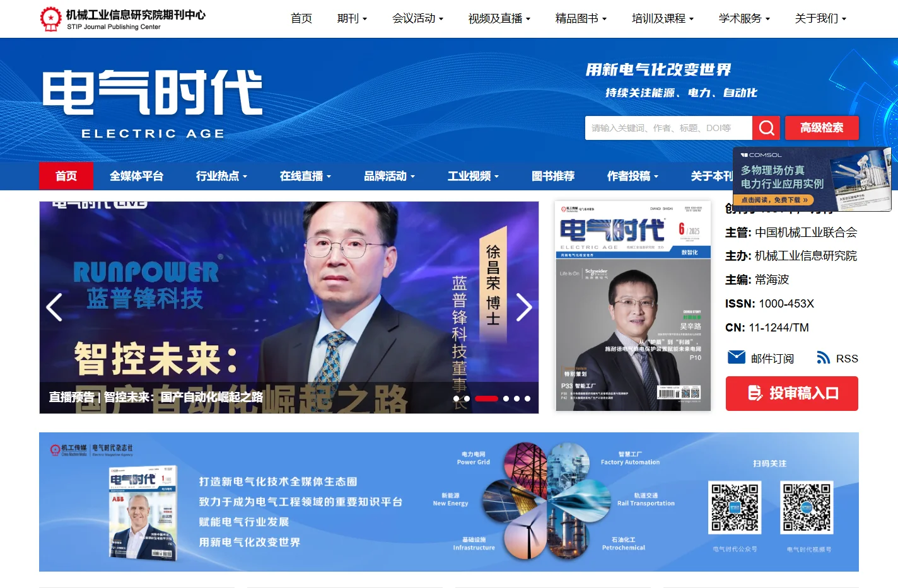Open 图书推荐 navigation item
This screenshot has height=588, width=898.
tap(553, 176)
